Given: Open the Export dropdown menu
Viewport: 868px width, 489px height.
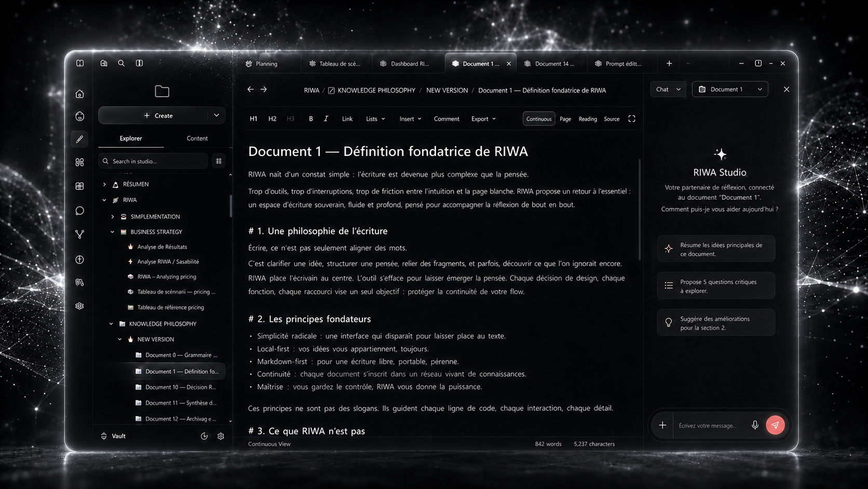Looking at the screenshot, I should point(483,119).
